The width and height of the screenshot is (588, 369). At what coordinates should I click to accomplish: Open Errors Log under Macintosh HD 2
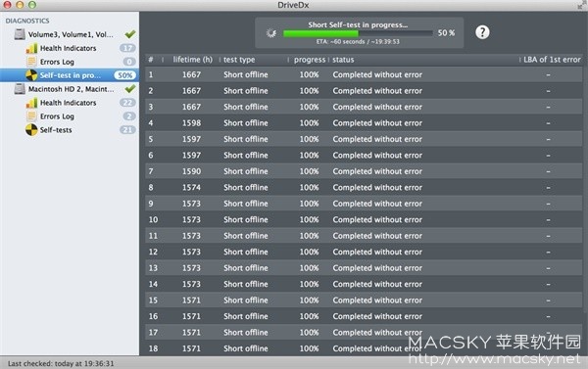click(57, 116)
